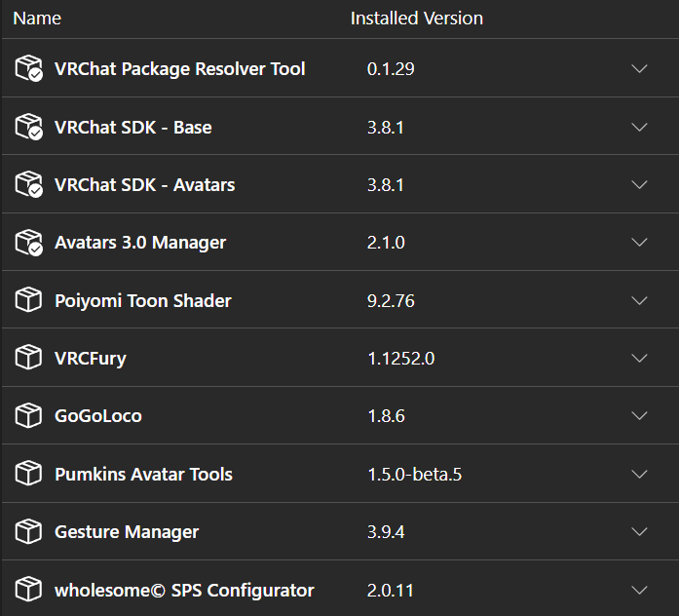679x616 pixels.
Task: Sort packages by the Name column header
Action: [37, 18]
